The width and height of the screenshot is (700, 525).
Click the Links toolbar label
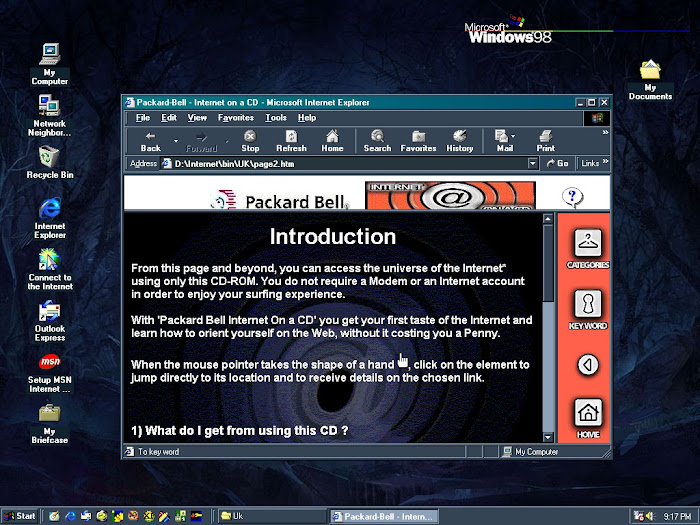point(589,163)
